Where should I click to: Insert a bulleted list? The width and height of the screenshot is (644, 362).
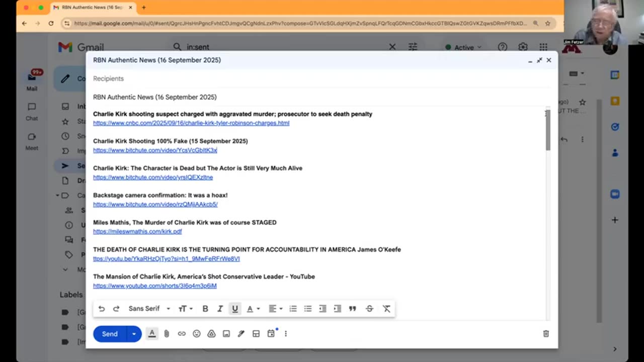click(x=308, y=309)
